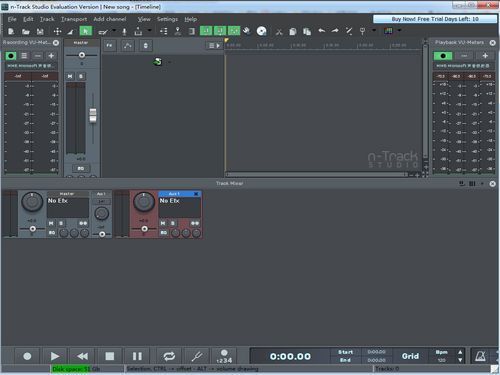This screenshot has height=375, width=500.
Task: Toggle green record-enable in Recording VU-Meter
Action: (11, 56)
